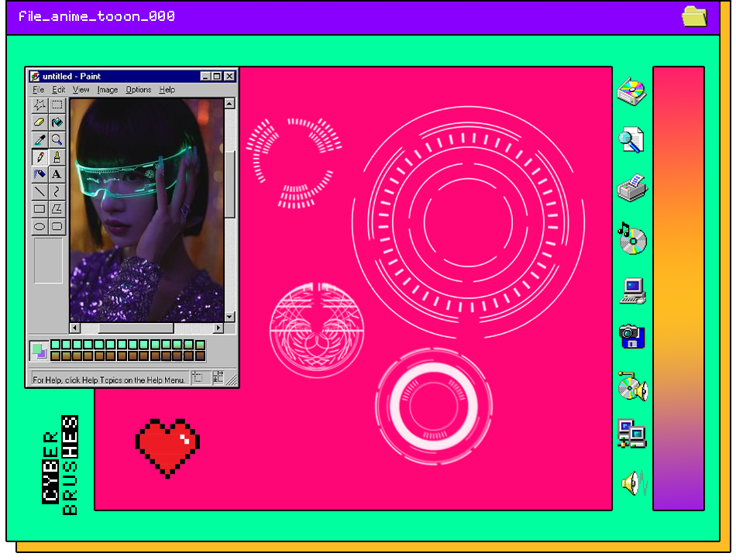736x560 pixels.
Task: Pick the Fill With Color bucket tool
Action: 57,122
